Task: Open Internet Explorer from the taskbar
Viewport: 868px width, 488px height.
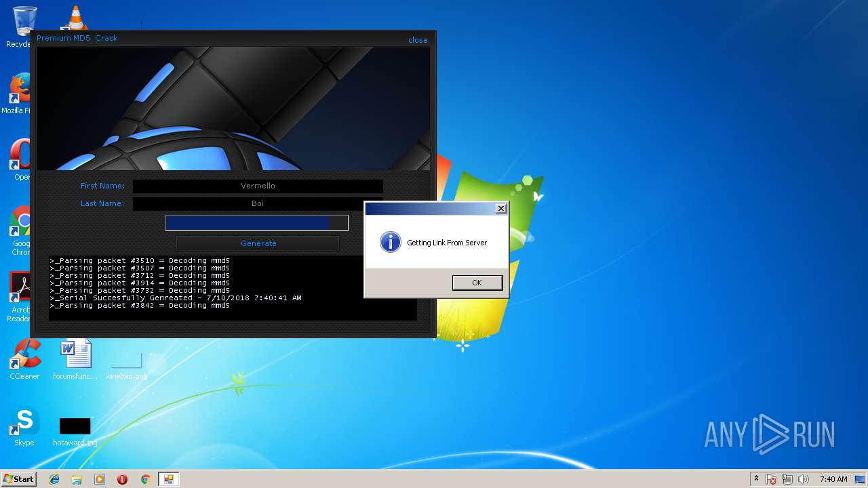Action: point(54,479)
